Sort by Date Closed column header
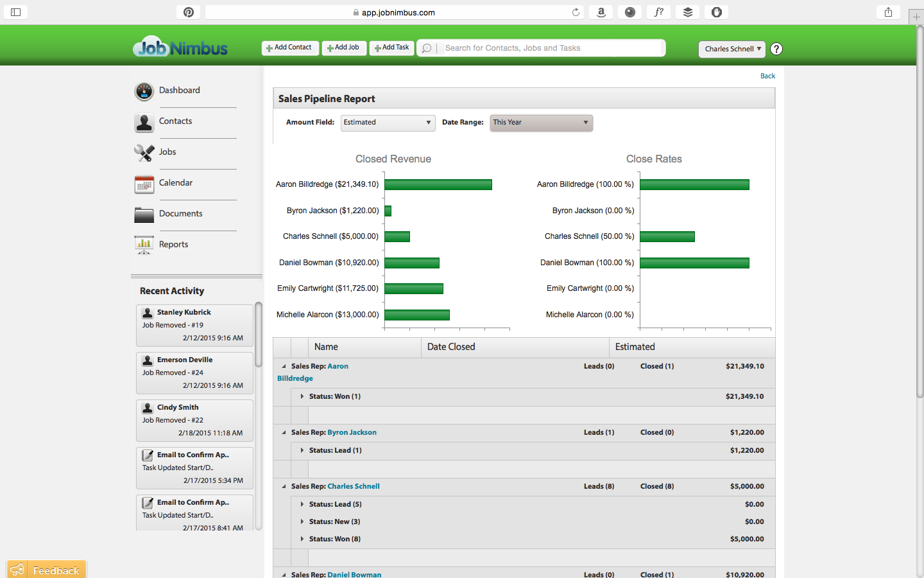 pos(515,347)
